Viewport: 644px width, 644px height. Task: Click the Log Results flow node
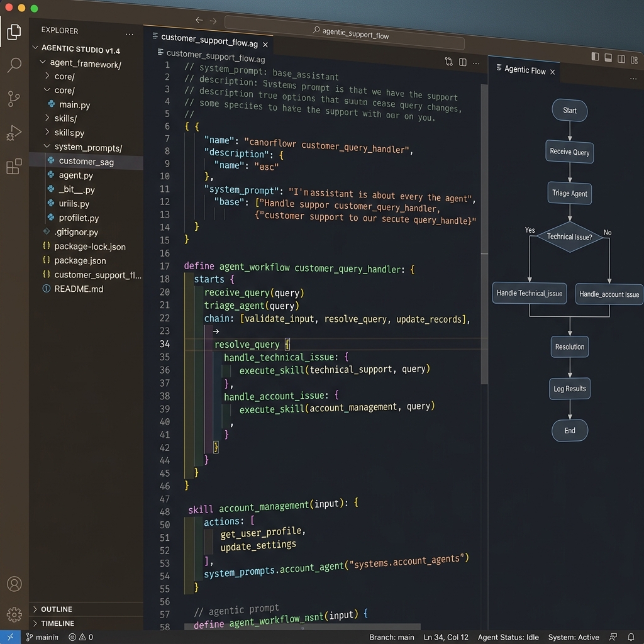[x=569, y=389]
